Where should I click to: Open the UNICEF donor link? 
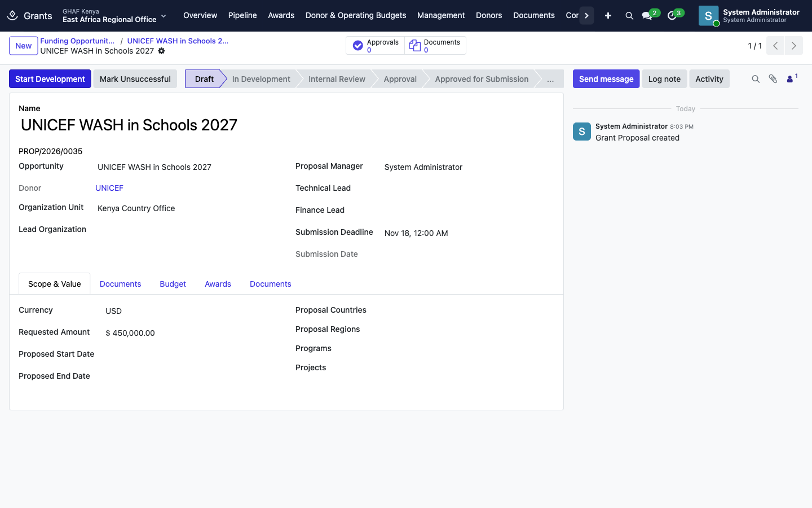(x=109, y=188)
